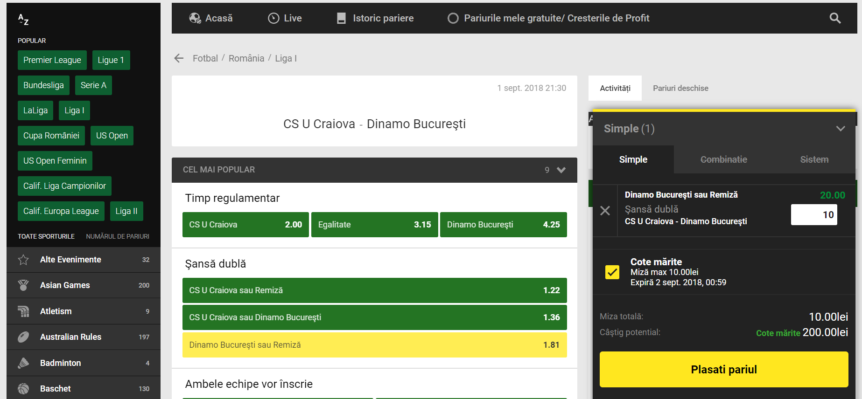Switch to the Pariuri deschise tab
The width and height of the screenshot is (862, 399).
[681, 88]
